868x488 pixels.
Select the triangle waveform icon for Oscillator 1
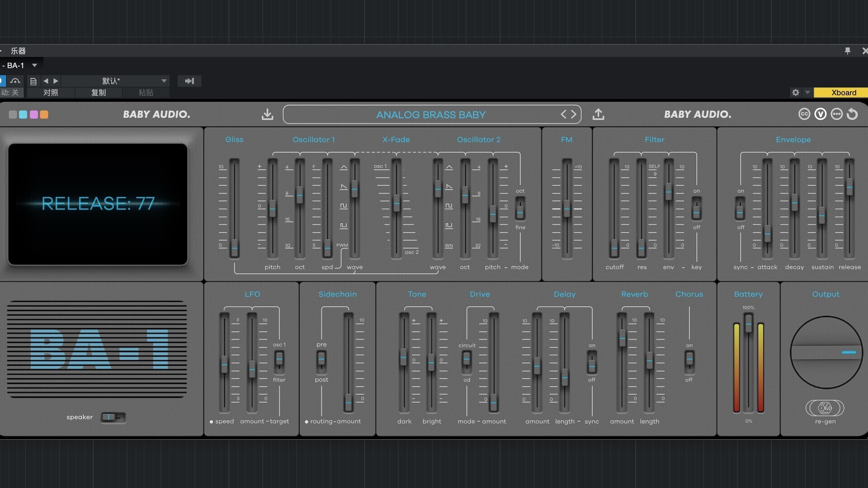pos(344,167)
